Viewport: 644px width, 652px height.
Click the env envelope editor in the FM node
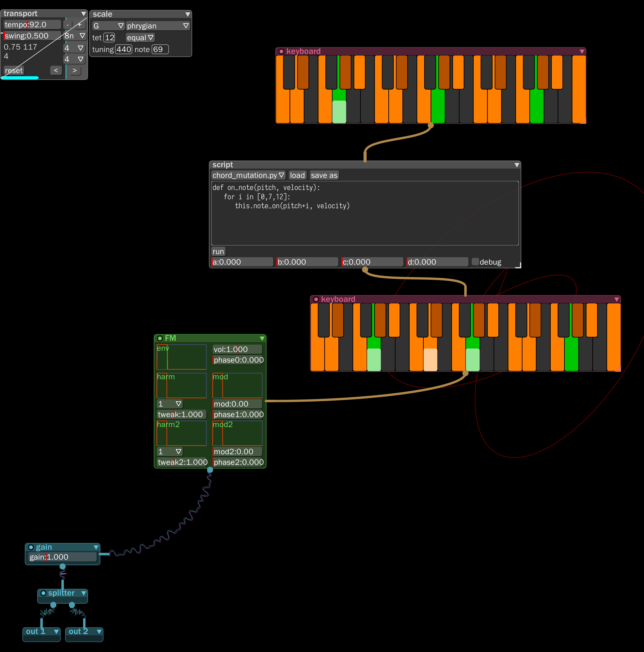(x=181, y=357)
